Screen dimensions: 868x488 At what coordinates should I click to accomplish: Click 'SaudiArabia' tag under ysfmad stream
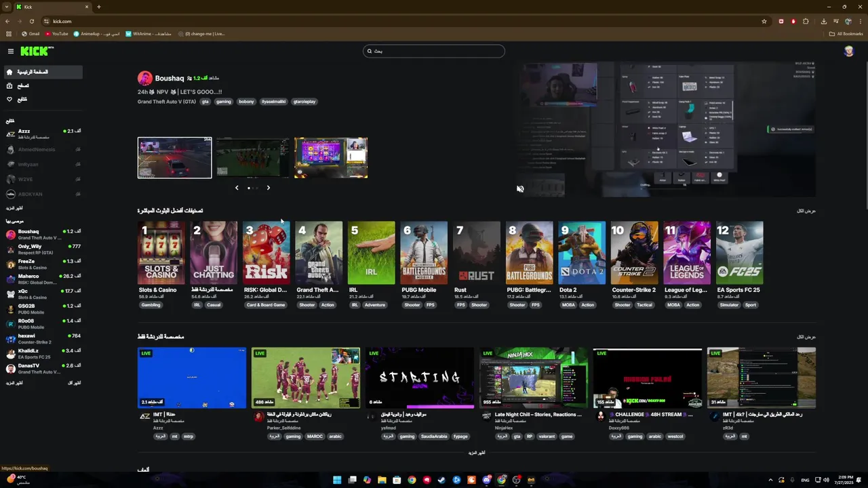click(434, 436)
